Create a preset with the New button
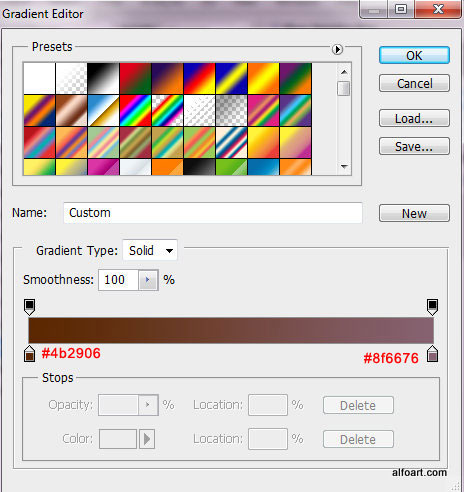This screenshot has height=492, width=464. click(414, 213)
